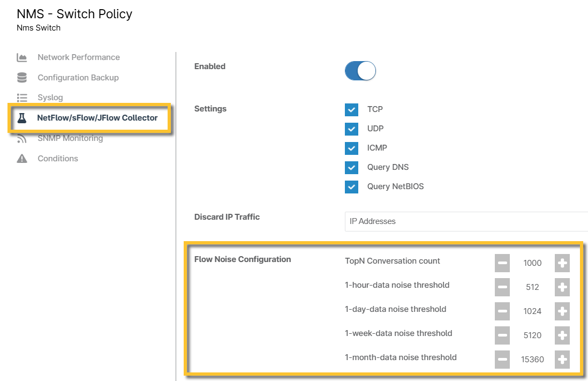Click the Syslog list icon
Screen dimensions: 588x381
[22, 98]
